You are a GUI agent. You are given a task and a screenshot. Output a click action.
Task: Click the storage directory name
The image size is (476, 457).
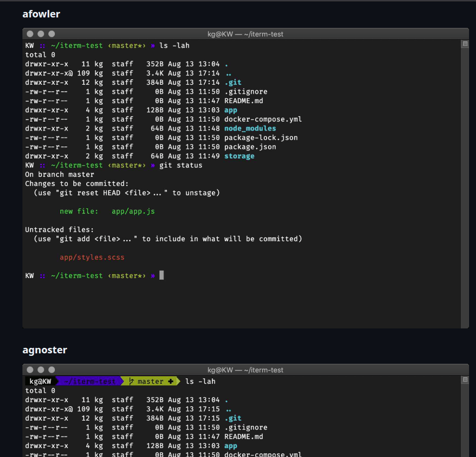tap(239, 156)
